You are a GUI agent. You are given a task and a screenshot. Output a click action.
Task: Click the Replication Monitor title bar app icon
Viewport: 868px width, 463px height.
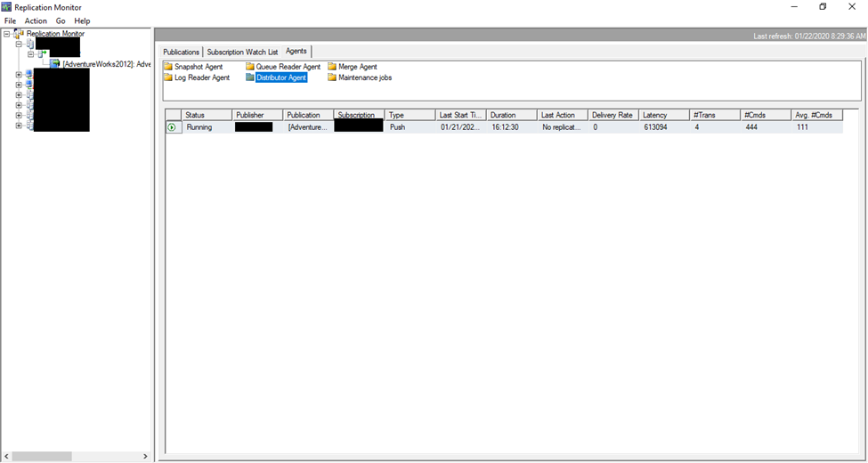(6, 6)
